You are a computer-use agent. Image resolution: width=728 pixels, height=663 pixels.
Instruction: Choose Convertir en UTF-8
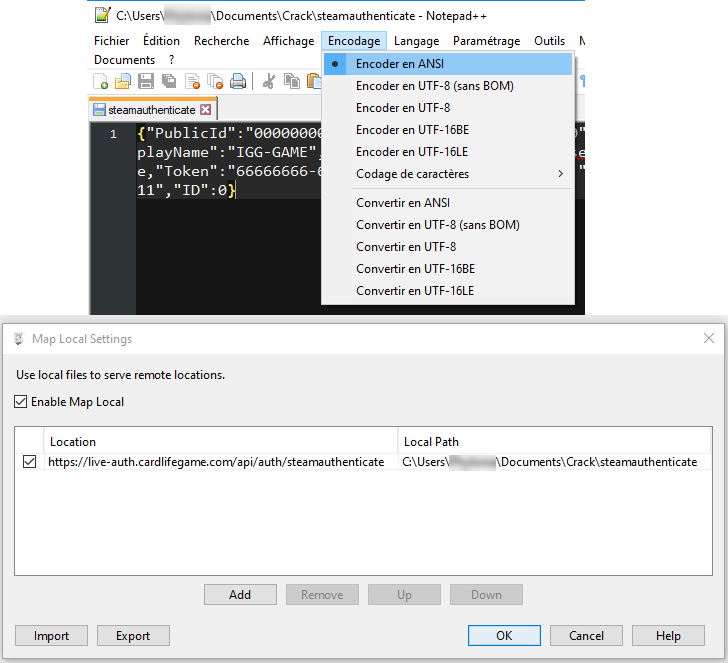click(448, 247)
